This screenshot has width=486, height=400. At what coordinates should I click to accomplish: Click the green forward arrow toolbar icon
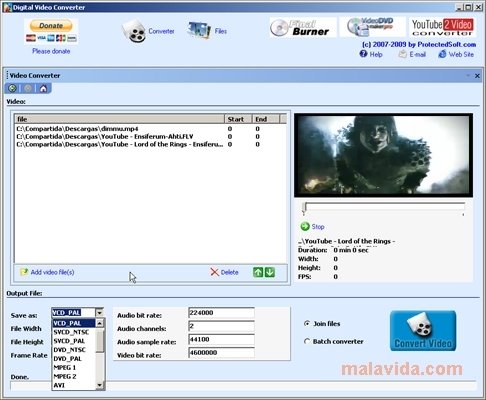coord(12,88)
